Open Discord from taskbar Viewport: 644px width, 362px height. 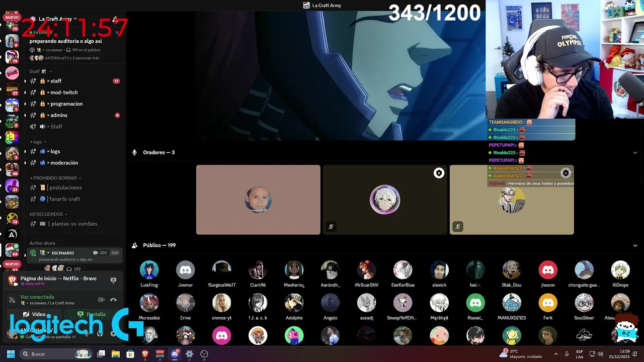click(175, 354)
